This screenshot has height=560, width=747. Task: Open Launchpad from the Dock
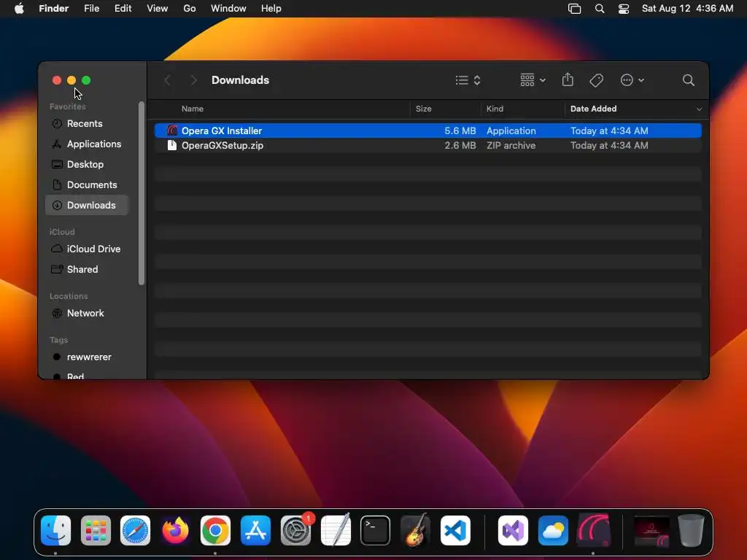tap(96, 531)
